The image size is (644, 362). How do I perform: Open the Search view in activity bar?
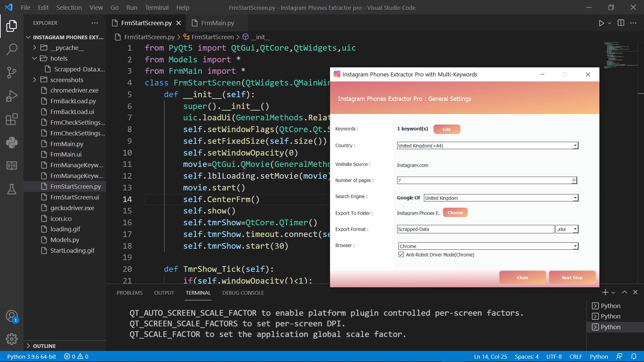pos(12,49)
